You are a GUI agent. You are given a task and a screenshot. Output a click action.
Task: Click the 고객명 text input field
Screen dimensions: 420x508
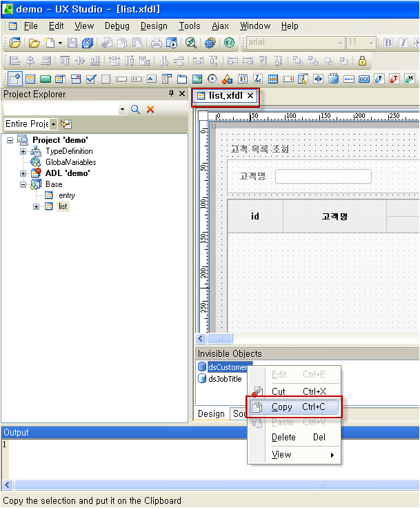(x=323, y=176)
